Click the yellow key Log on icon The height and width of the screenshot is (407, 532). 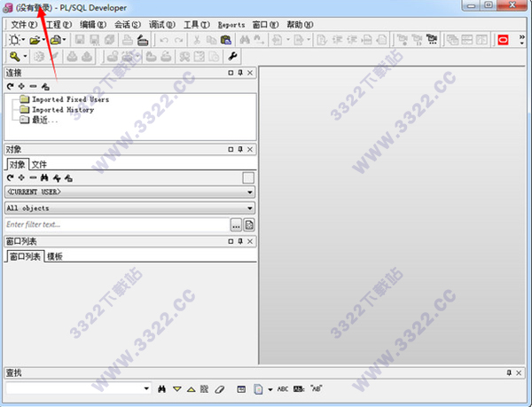coord(14,56)
